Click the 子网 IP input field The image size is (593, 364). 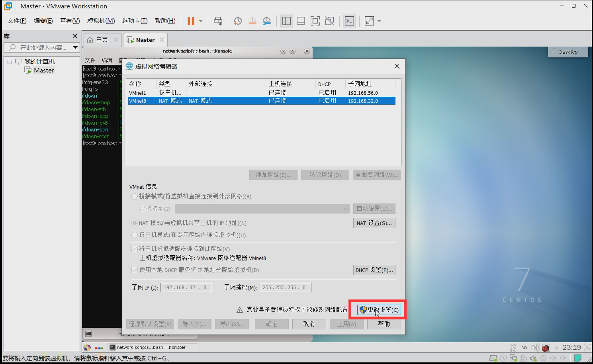click(x=186, y=288)
